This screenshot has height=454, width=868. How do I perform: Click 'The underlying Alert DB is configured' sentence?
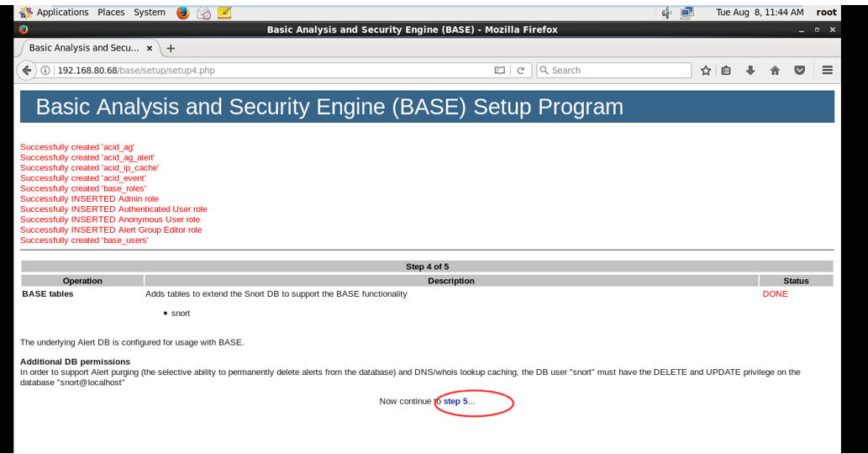[x=132, y=343]
